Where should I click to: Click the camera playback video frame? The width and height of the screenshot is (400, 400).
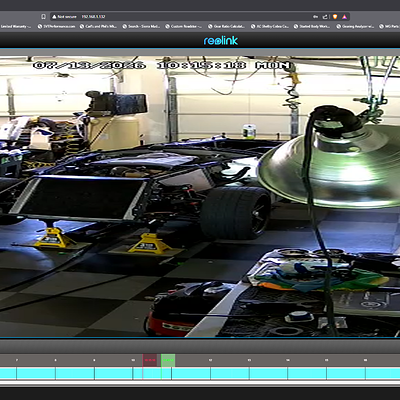[x=200, y=197]
